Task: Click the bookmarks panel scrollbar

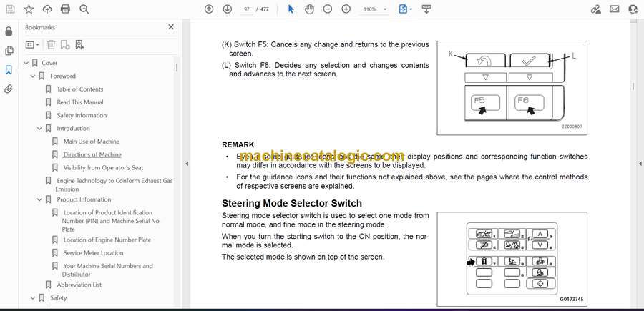Action: 177,68
